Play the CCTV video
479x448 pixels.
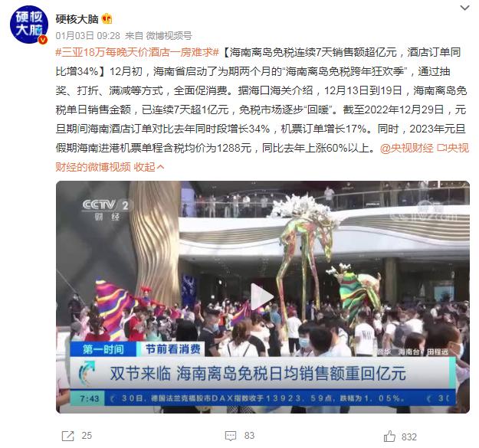click(x=262, y=297)
